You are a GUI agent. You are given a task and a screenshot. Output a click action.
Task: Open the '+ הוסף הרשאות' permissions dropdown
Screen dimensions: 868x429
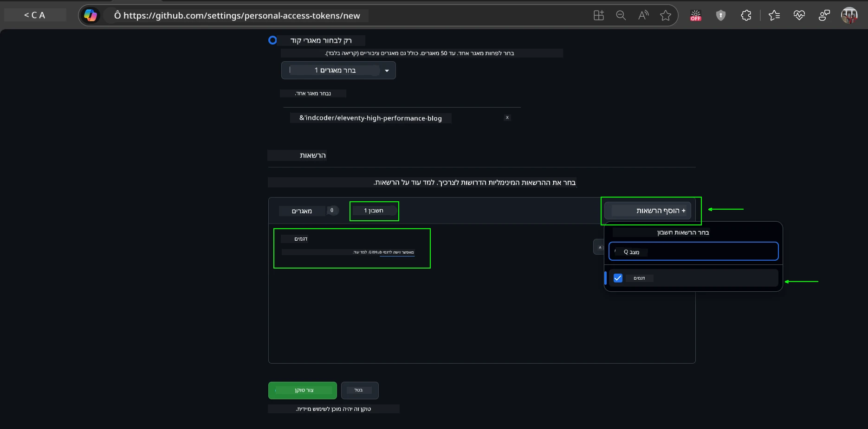click(x=648, y=211)
